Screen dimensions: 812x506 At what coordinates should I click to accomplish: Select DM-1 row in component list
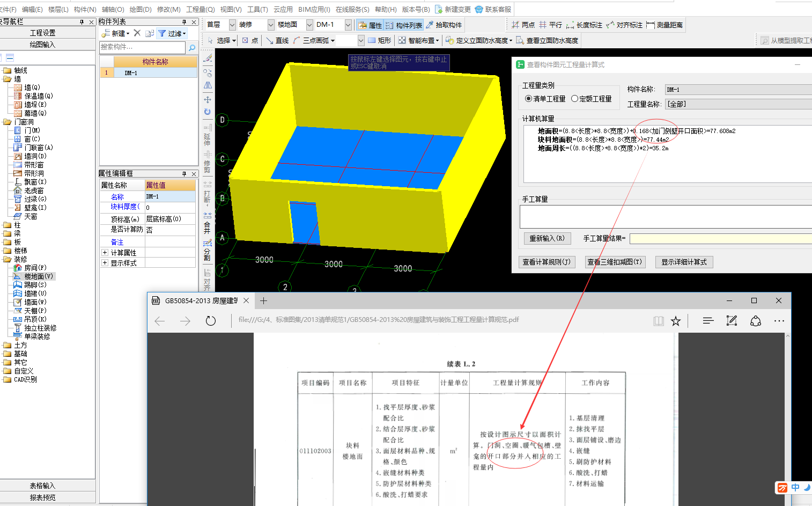tap(149, 72)
